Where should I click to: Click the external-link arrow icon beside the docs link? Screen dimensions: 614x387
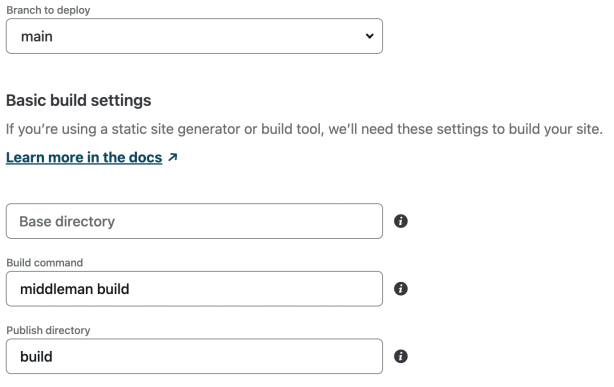click(173, 157)
